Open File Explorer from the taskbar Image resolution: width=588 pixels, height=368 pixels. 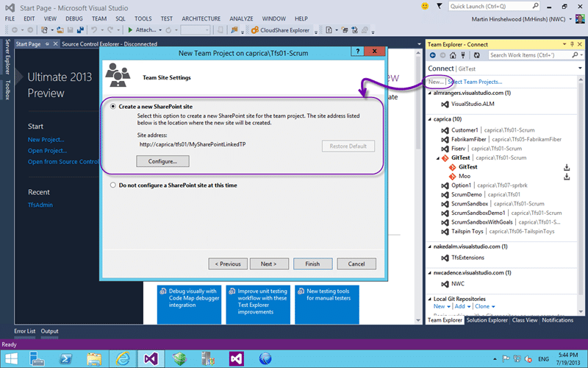tap(94, 358)
